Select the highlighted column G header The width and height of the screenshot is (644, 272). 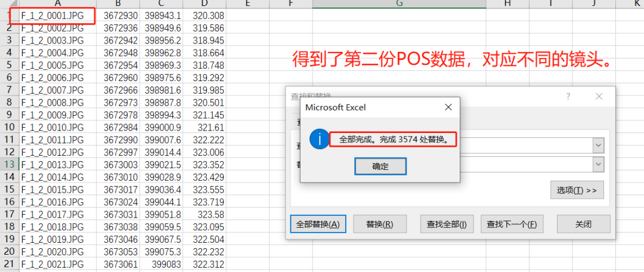pyautogui.click(x=399, y=4)
